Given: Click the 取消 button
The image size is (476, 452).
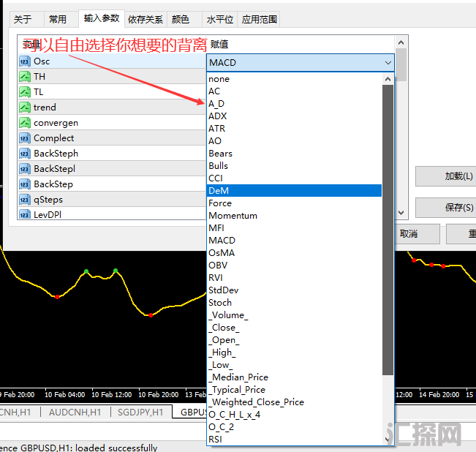Looking at the screenshot, I should coord(417,234).
